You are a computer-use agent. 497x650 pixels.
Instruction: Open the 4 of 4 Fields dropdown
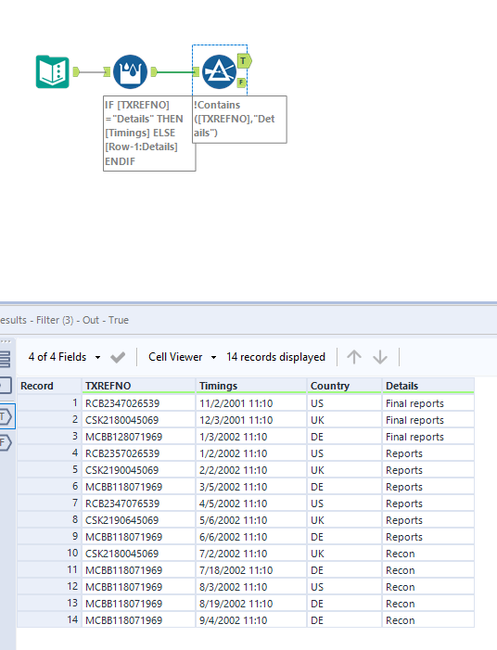point(64,357)
